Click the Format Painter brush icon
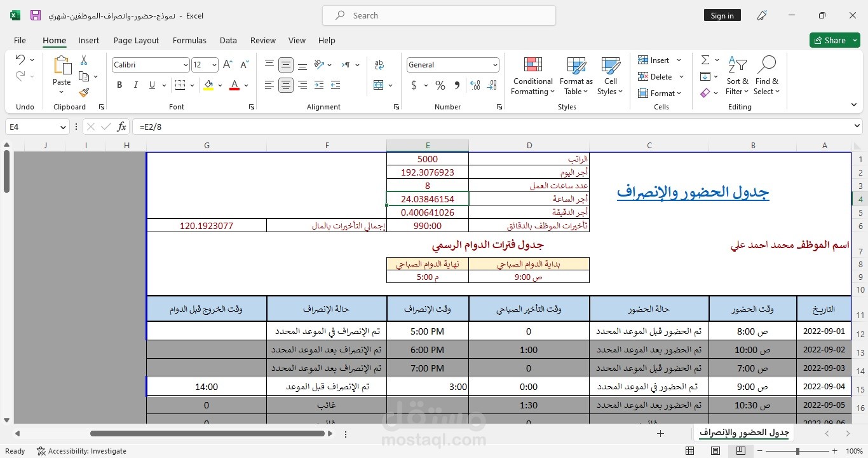Viewport: 868px width, 458px height. pos(84,92)
